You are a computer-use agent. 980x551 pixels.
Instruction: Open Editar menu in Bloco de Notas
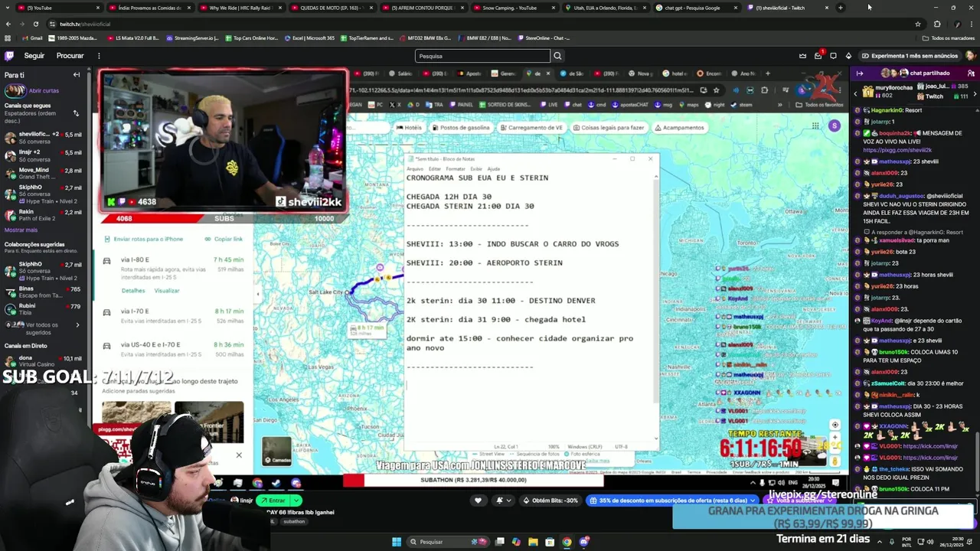[x=435, y=168]
